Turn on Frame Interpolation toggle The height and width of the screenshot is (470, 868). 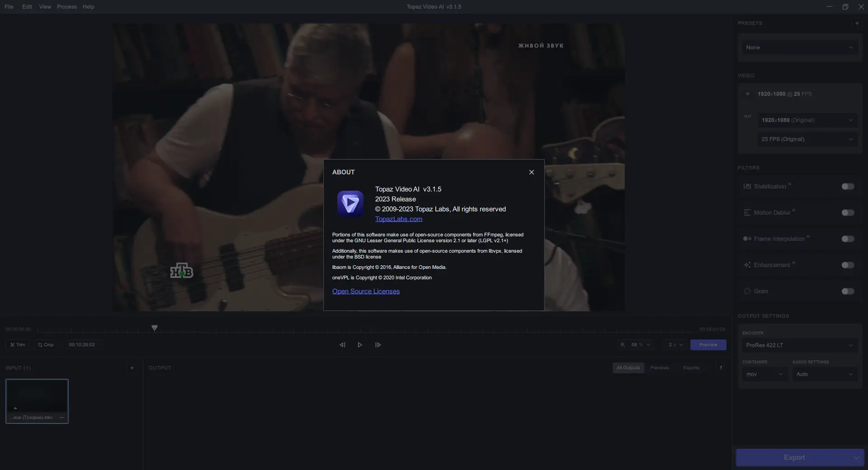[x=848, y=239]
